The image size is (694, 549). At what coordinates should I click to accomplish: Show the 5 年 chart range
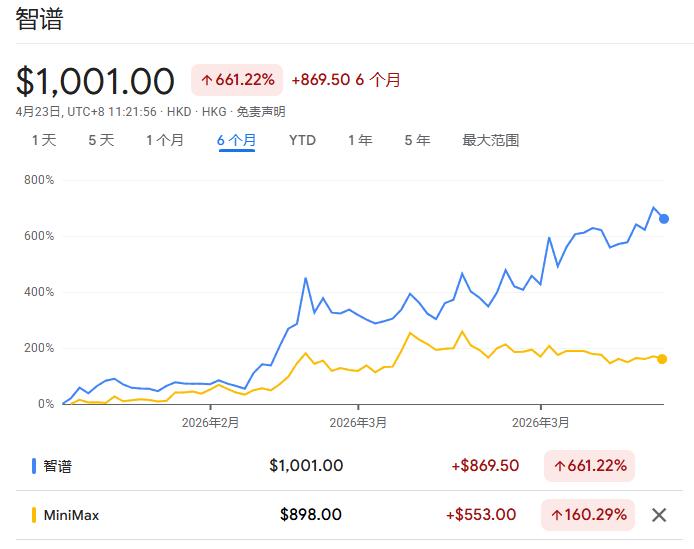pyautogui.click(x=417, y=140)
